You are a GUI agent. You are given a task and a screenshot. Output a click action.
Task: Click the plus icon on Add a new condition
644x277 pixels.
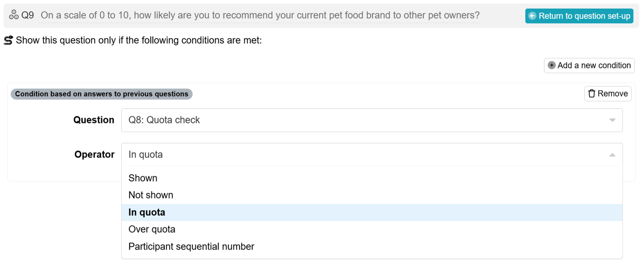pyautogui.click(x=552, y=65)
